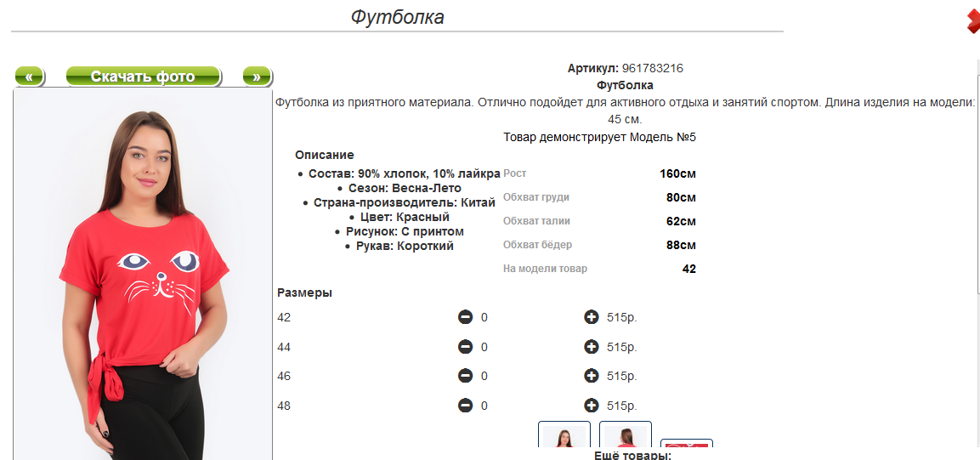The height and width of the screenshot is (460, 980).
Task: Click the Футболка page heading
Action: click(397, 17)
